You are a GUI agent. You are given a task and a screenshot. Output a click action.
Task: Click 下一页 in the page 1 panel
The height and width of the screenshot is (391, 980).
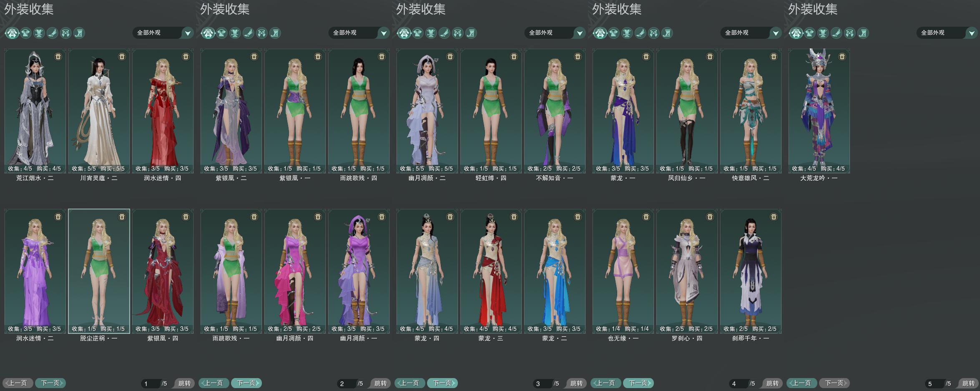tap(50, 383)
